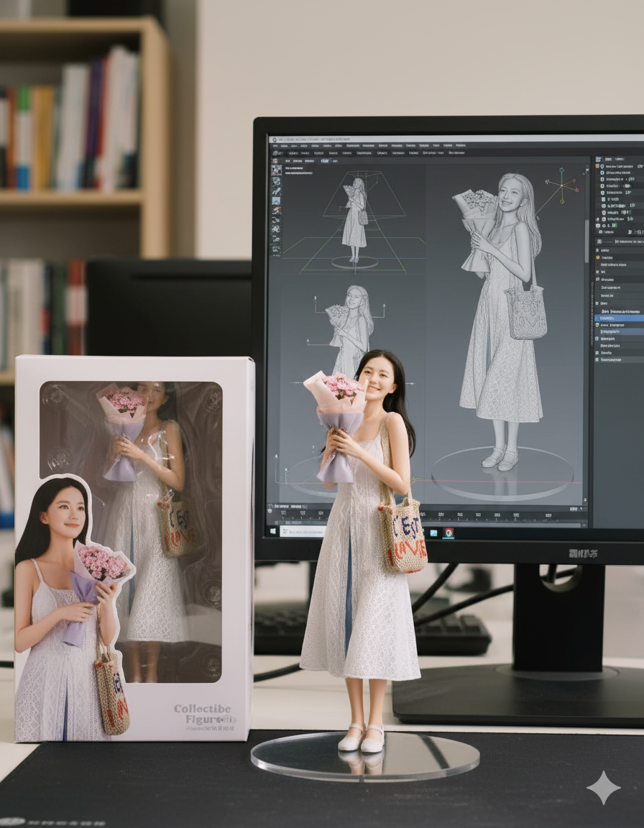The width and height of the screenshot is (644, 828).
Task: Click the Windows Start button
Action: pyautogui.click(x=274, y=532)
